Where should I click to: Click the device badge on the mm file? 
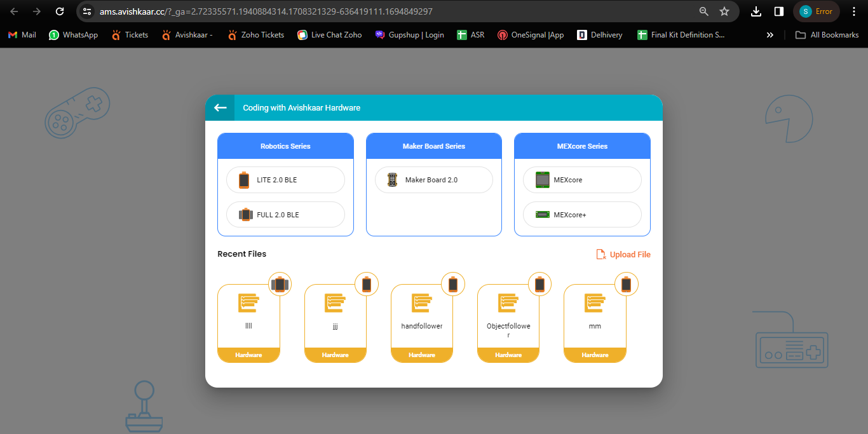(x=626, y=285)
